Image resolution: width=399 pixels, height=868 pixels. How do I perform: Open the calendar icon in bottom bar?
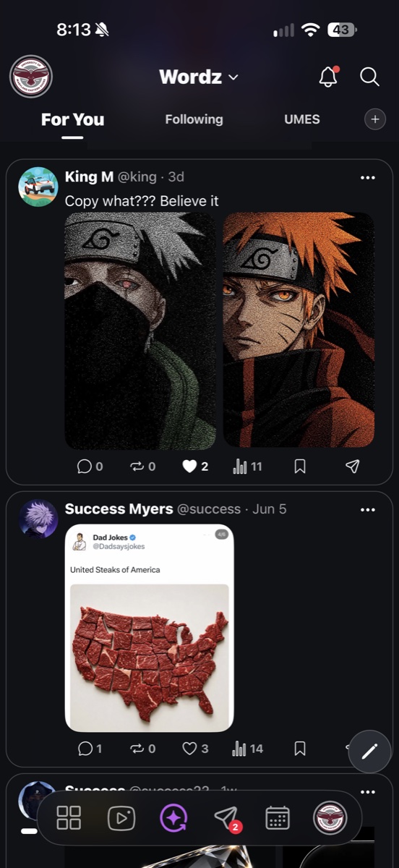pos(278,818)
